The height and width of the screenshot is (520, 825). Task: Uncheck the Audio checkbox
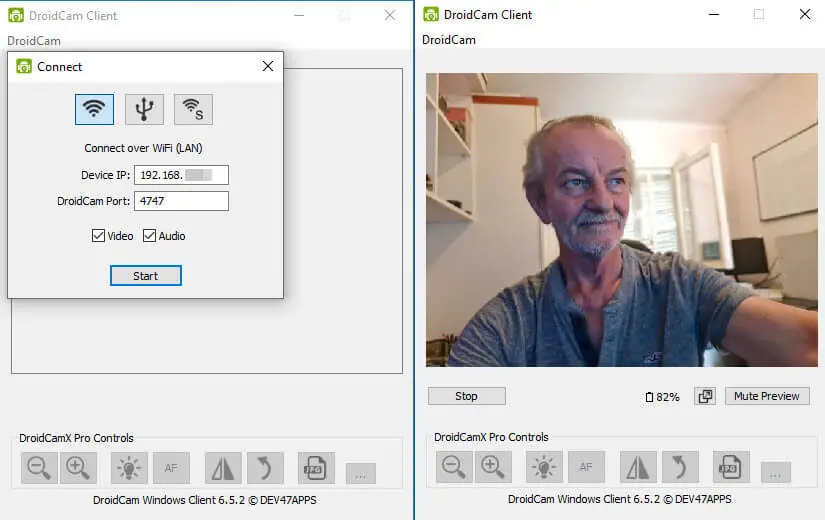(149, 235)
